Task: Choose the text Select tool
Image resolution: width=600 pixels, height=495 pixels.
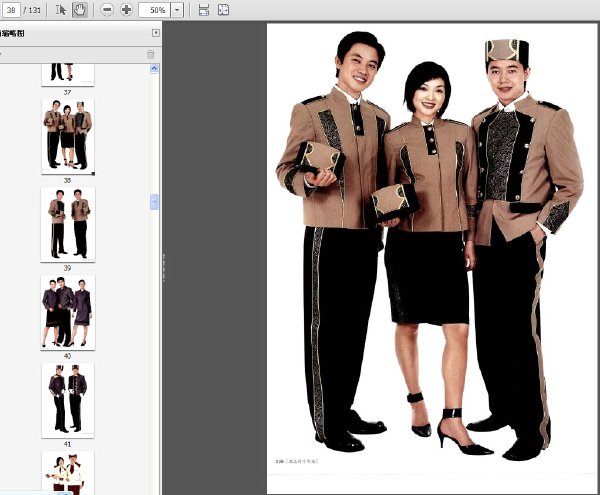Action: click(60, 10)
